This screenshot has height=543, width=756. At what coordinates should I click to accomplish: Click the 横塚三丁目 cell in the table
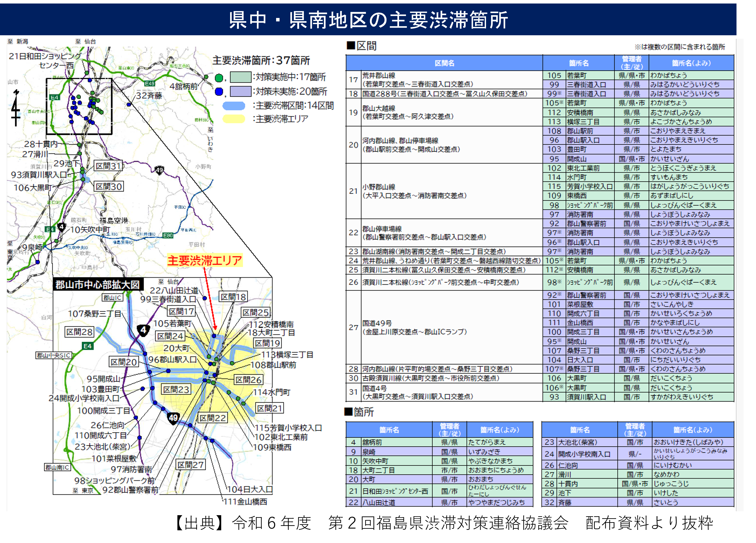pyautogui.click(x=590, y=122)
